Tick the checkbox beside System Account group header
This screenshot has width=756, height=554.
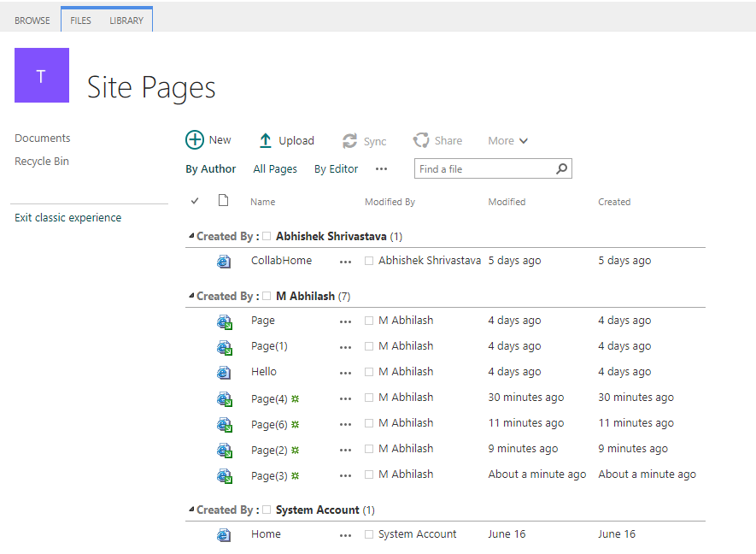point(267,510)
